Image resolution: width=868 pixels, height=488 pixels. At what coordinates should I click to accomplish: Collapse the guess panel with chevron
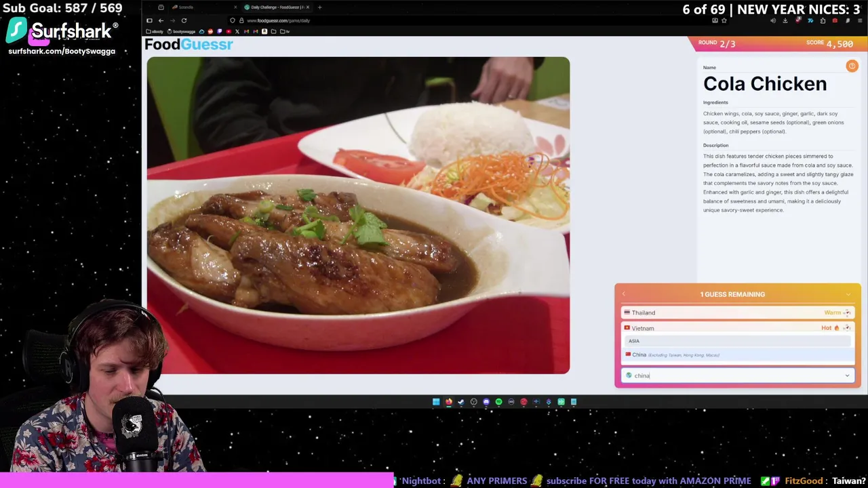pyautogui.click(x=848, y=294)
